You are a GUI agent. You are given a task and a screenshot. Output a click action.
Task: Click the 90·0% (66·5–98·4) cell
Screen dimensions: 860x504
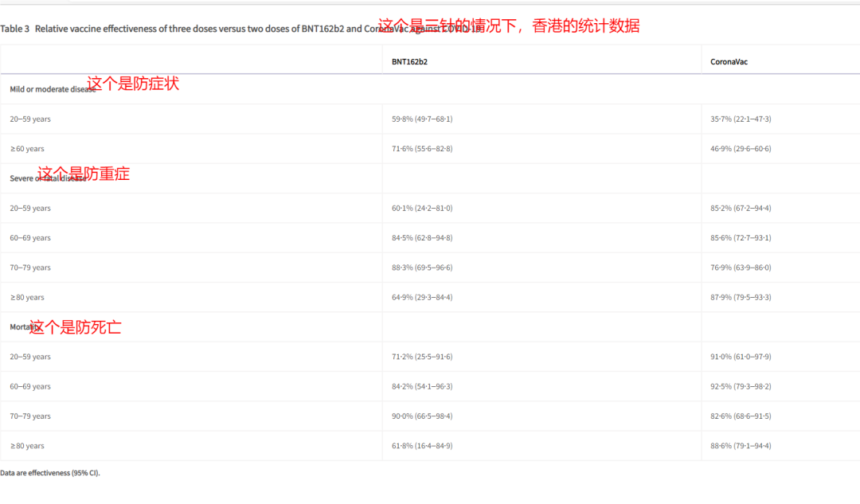[422, 416]
